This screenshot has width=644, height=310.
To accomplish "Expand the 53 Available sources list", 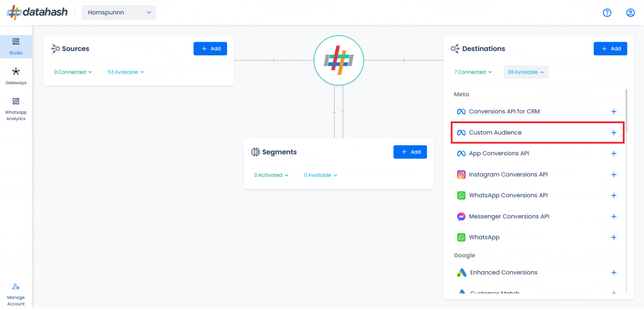I will point(126,72).
